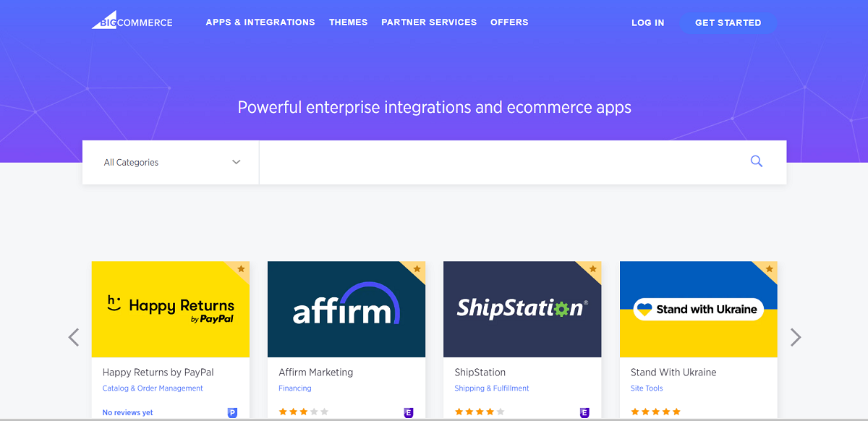Open Partner Services
The image size is (868, 421).
tap(429, 22)
